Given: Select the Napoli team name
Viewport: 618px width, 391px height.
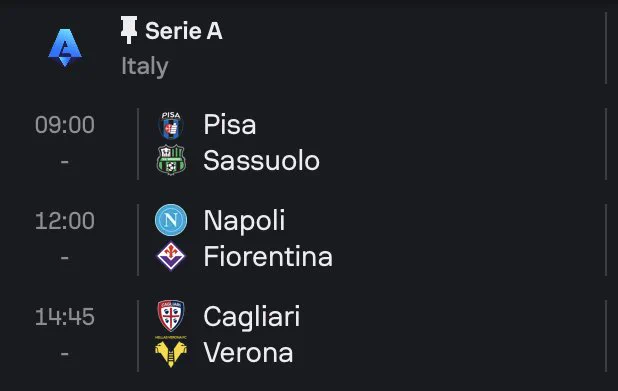Looking at the screenshot, I should click(x=244, y=221).
